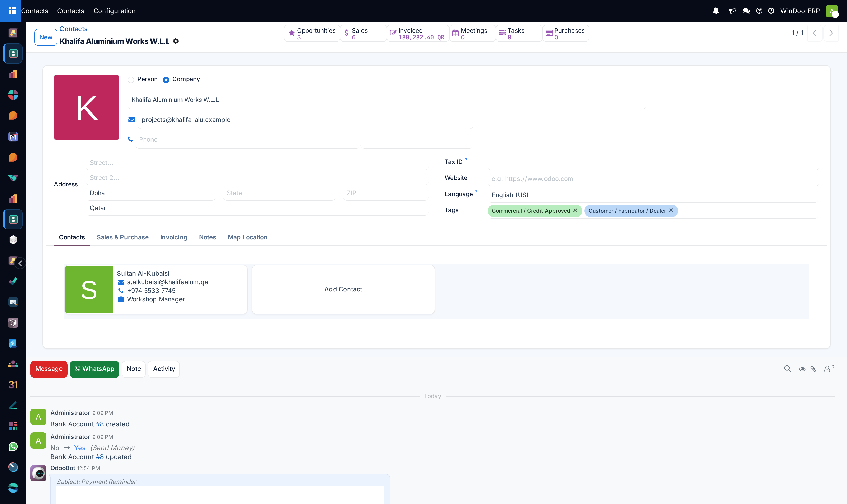The width and height of the screenshot is (847, 504).
Task: Collapse the sidebar with arrow toggle
Action: (x=20, y=263)
